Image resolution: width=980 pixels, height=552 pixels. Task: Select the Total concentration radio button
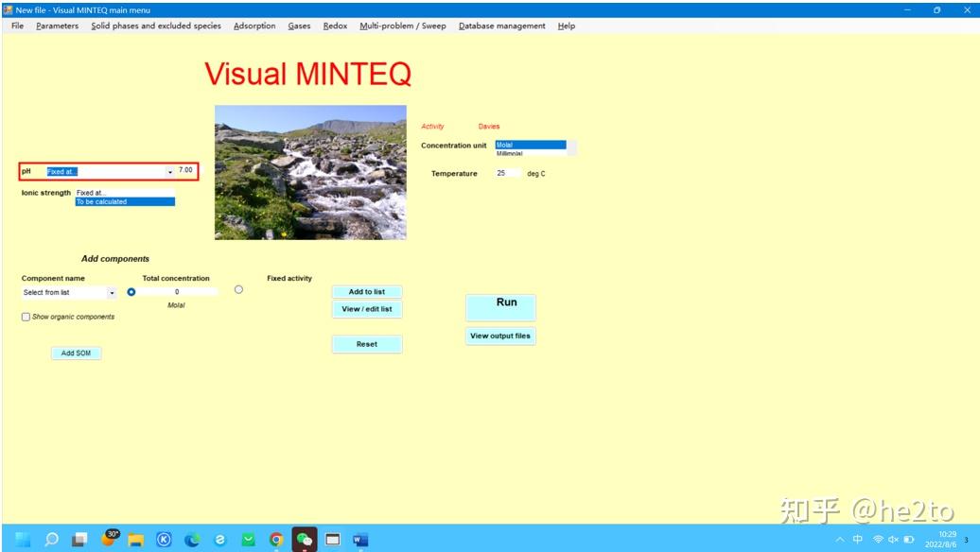point(130,291)
